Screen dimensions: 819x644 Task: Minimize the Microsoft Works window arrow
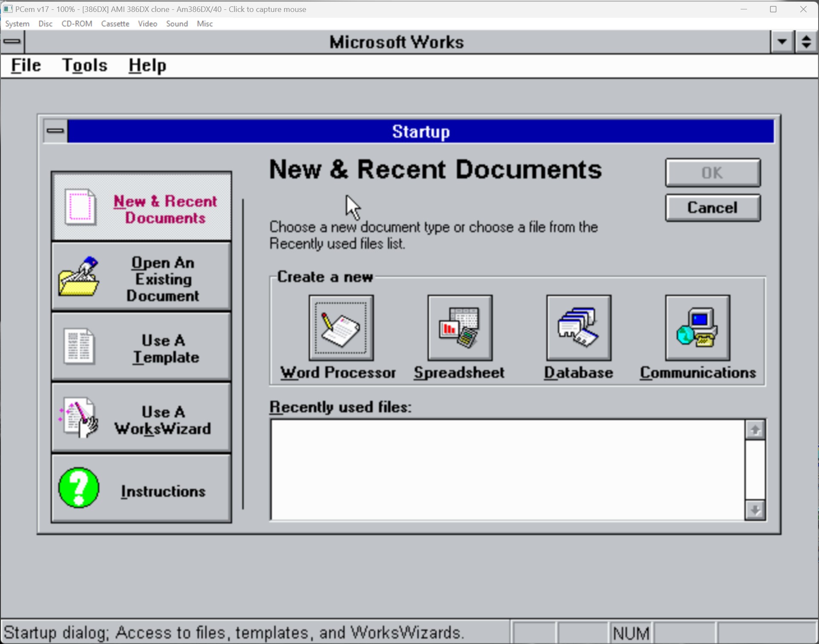782,42
